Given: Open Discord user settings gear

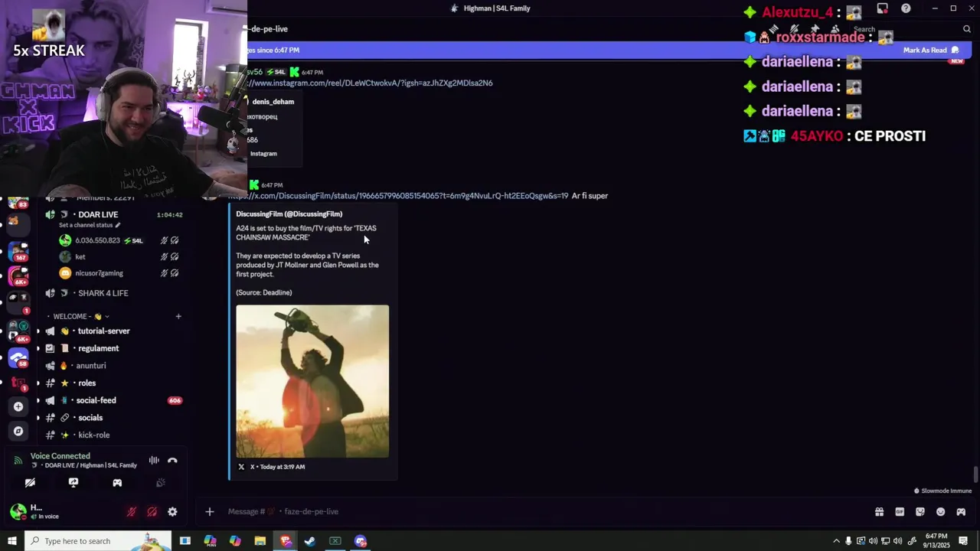Looking at the screenshot, I should pyautogui.click(x=172, y=512).
